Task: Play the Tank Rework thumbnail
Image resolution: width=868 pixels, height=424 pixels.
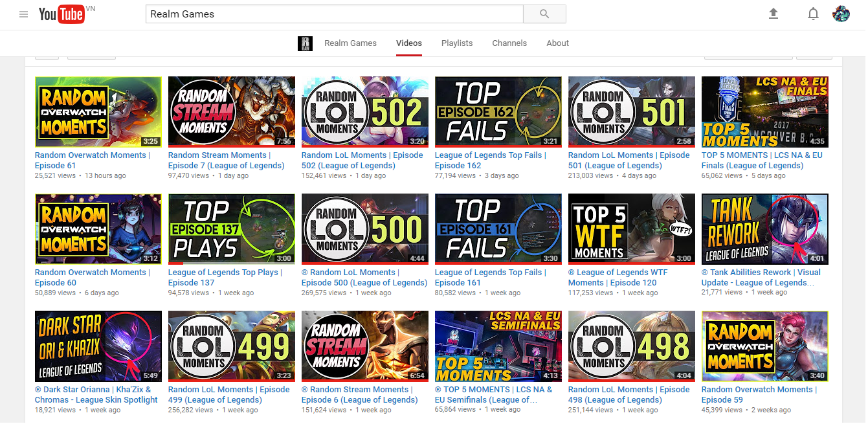Action: click(x=765, y=229)
